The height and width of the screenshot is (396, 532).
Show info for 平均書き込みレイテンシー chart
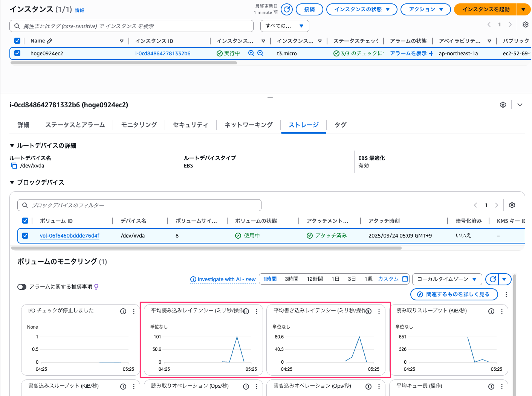tap(368, 311)
